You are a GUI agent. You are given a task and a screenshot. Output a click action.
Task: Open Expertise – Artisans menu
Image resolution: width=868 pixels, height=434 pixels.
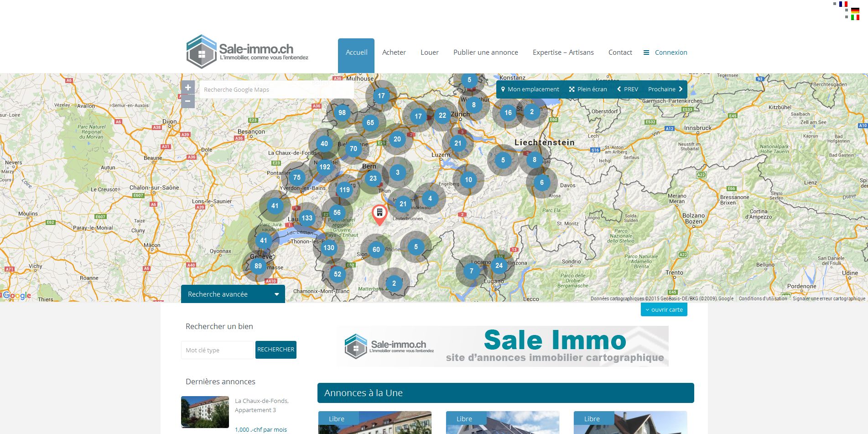coord(563,52)
